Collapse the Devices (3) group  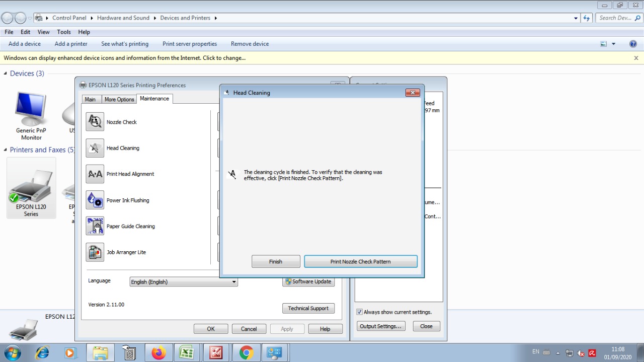tap(6, 74)
